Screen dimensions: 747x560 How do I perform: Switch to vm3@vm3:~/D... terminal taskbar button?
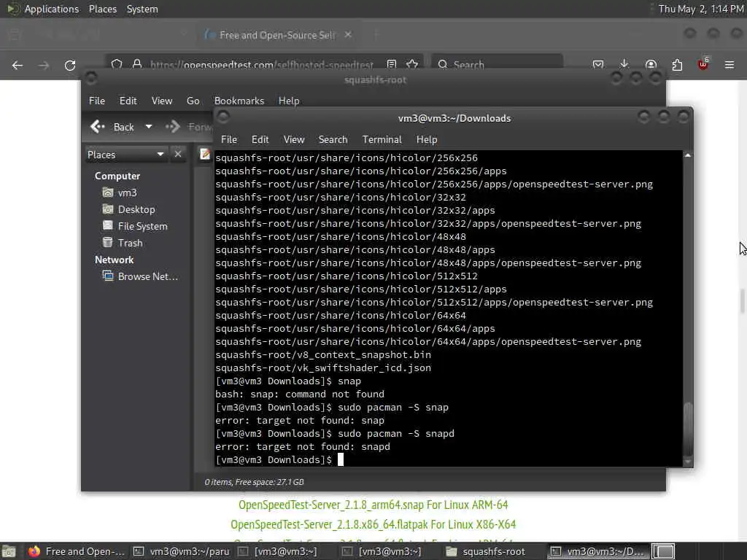[x=597, y=551]
